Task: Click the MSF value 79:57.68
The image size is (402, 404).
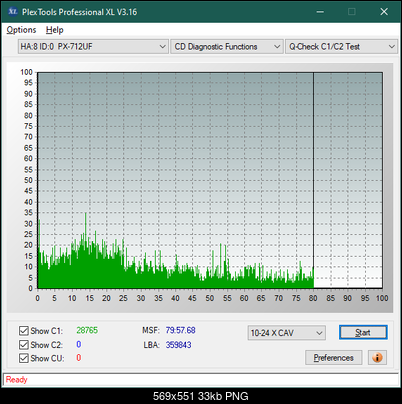Action: pos(181,330)
